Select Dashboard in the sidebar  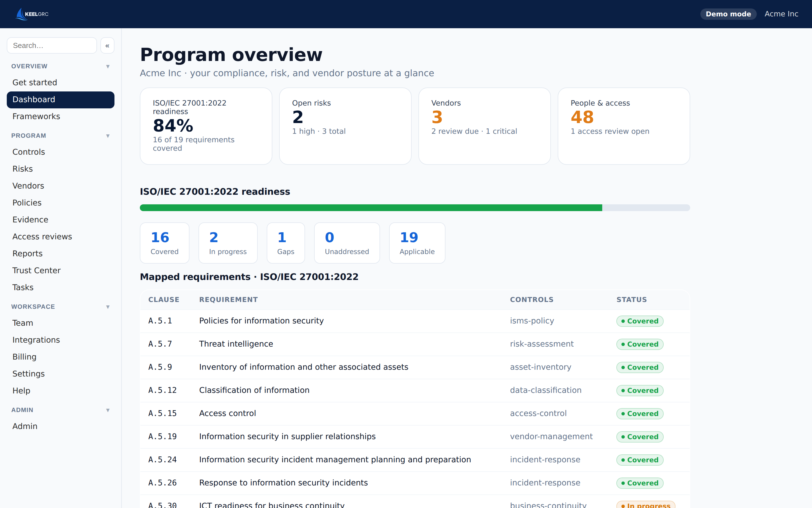(x=60, y=99)
